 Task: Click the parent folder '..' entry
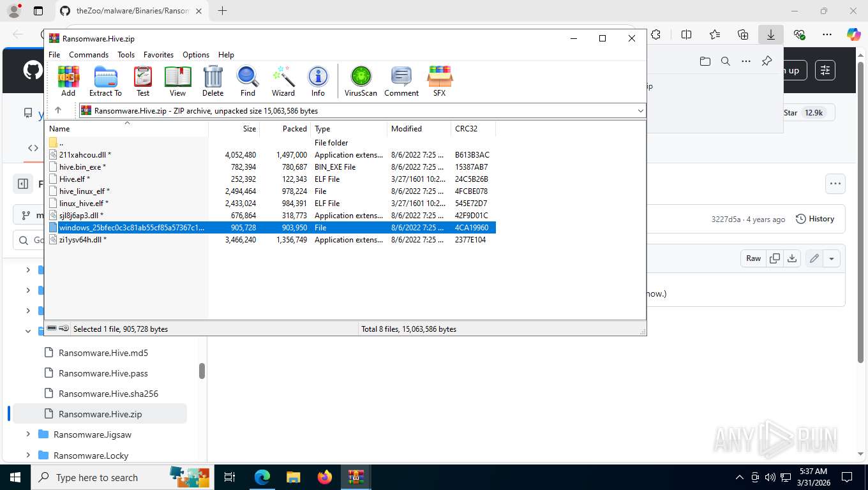tap(270, 143)
